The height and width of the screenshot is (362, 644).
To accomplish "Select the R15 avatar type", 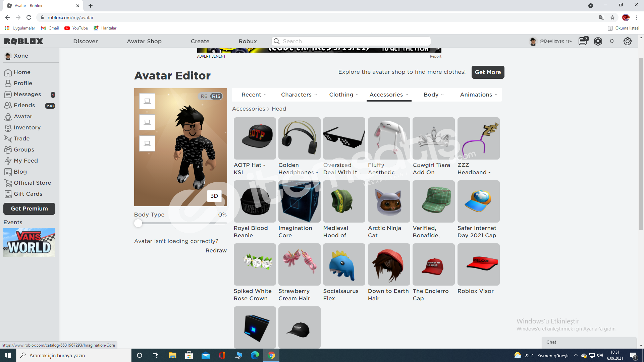I will 216,96.
